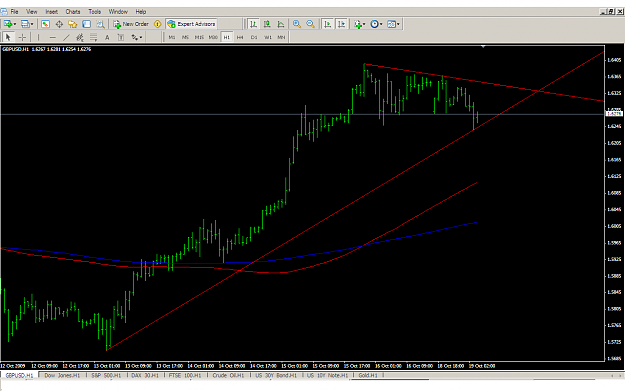Expand the Profiles dropdown arrow
The width and height of the screenshot is (625, 391).
[x=32, y=24]
